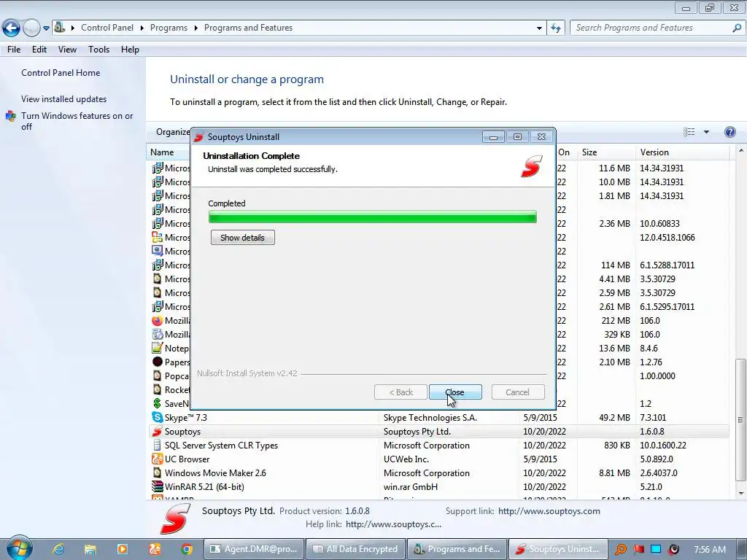This screenshot has width=747, height=560.
Task: Click the green Completed progress bar
Action: coord(373,217)
